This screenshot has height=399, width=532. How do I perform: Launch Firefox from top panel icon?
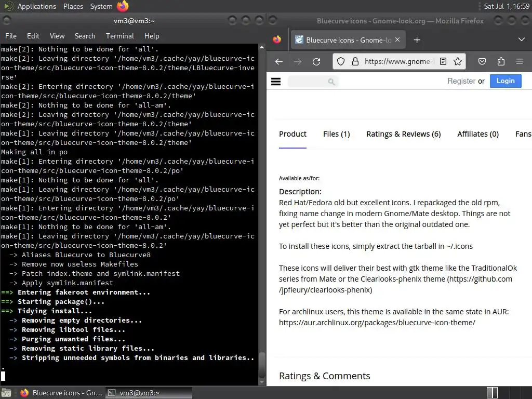(x=123, y=6)
